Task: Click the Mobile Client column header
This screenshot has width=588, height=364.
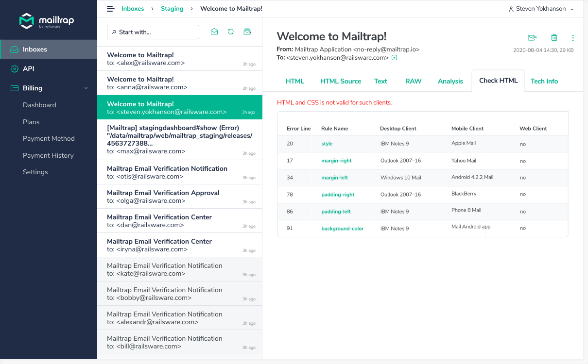Action: pyautogui.click(x=467, y=129)
